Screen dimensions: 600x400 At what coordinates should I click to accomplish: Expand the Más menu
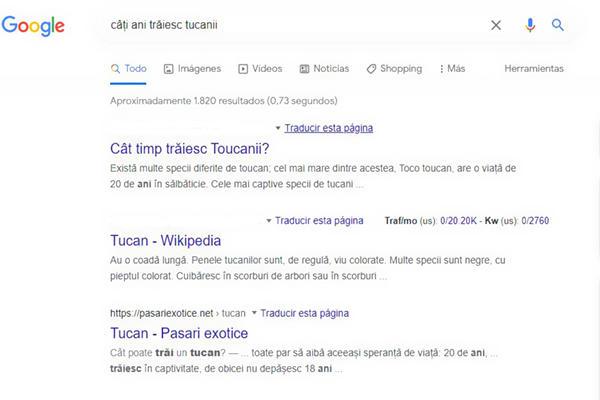pyautogui.click(x=452, y=69)
